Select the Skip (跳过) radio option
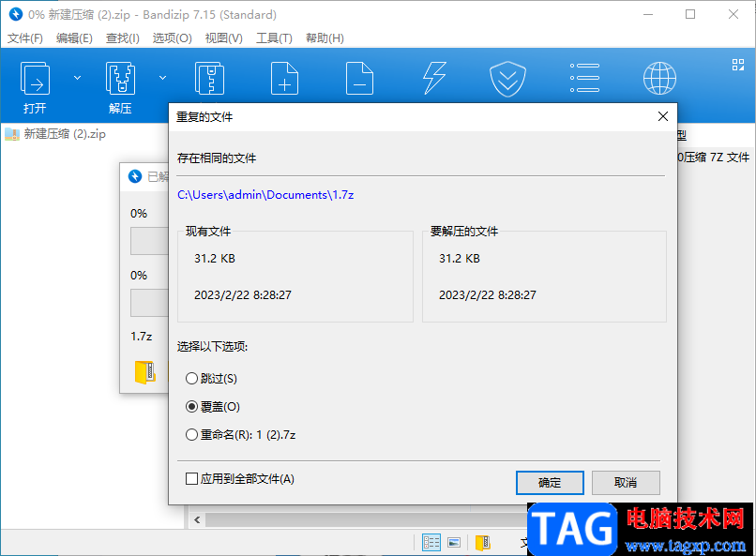Viewport: 756px width, 556px height. point(211,378)
